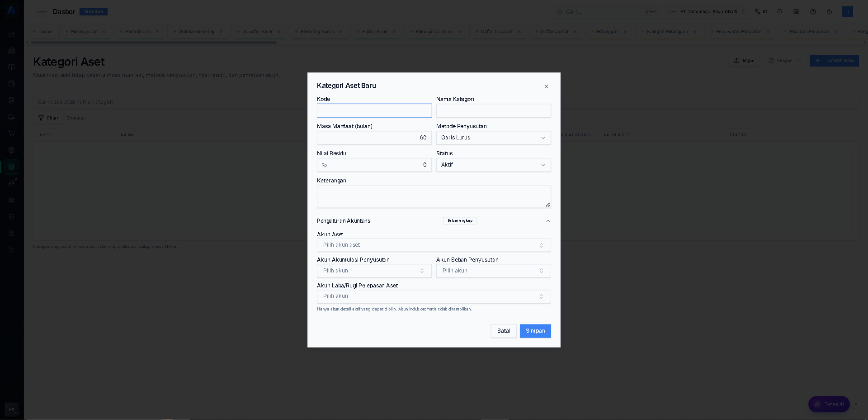Toggle dark mode moon icon

[x=830, y=12]
